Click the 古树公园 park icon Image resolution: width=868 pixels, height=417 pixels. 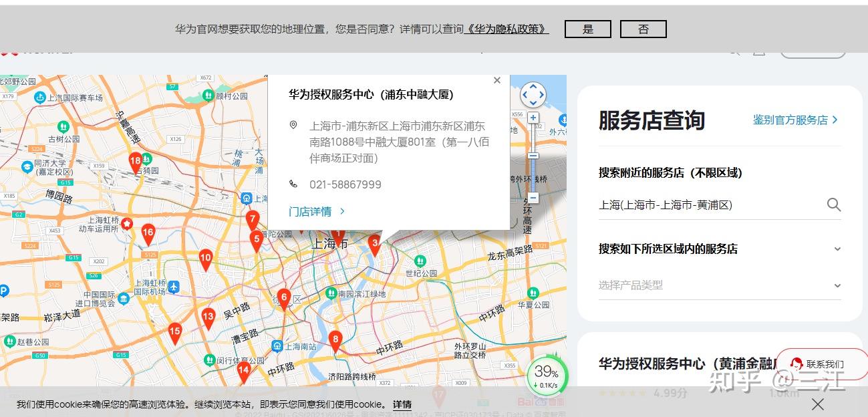63,126
